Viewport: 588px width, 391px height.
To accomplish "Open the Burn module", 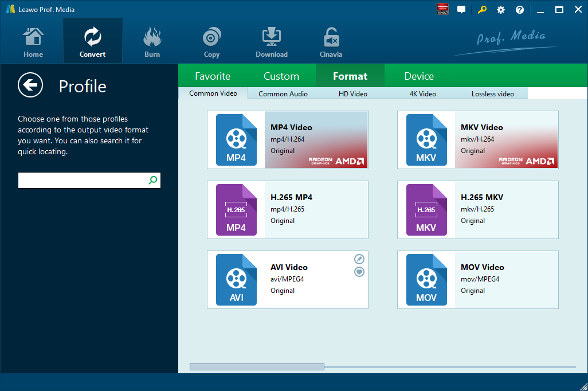I will click(x=152, y=42).
